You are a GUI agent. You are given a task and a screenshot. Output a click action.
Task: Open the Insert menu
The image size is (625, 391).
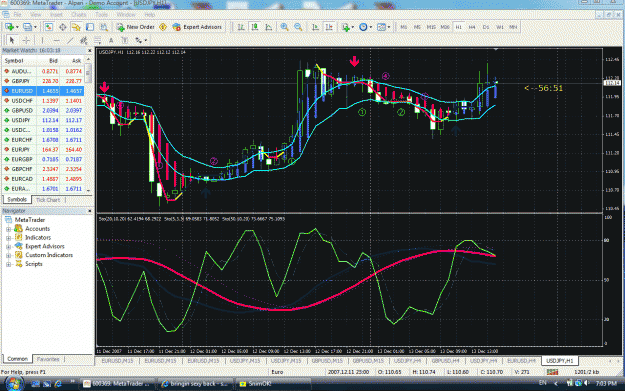click(56, 15)
